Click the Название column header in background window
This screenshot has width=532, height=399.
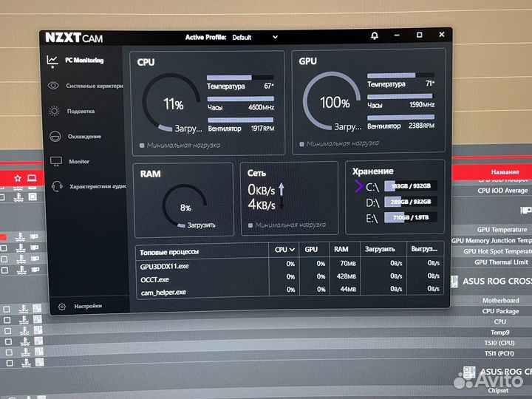click(x=505, y=172)
